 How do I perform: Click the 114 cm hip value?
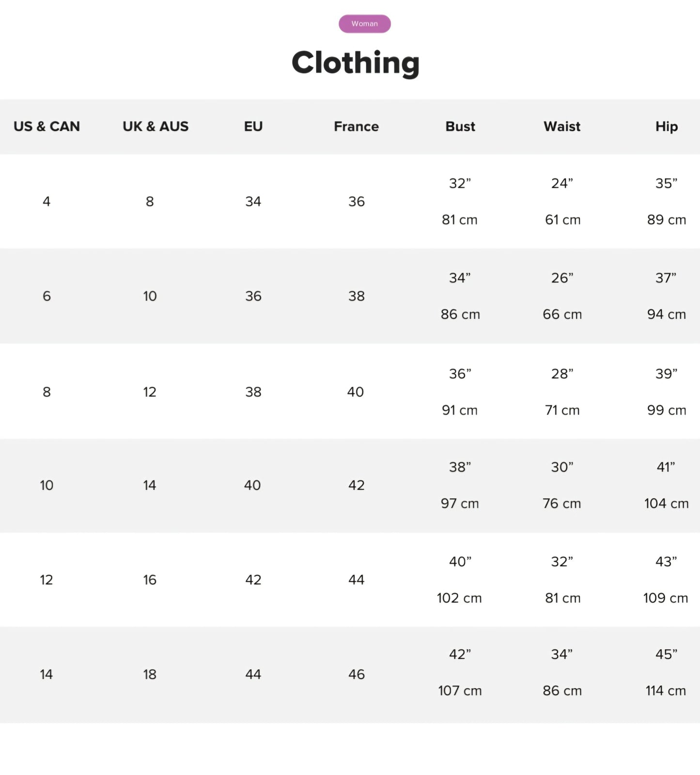click(x=666, y=691)
